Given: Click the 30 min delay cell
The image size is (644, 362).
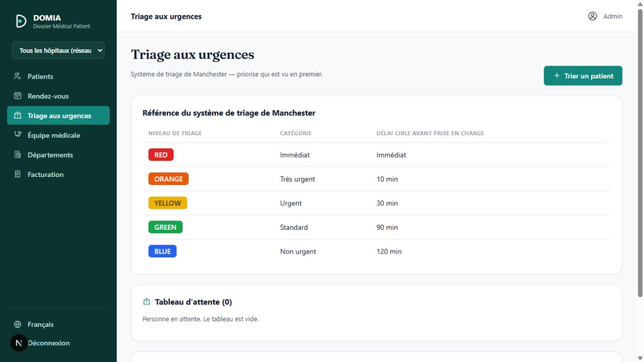Looking at the screenshot, I should click(x=387, y=203).
